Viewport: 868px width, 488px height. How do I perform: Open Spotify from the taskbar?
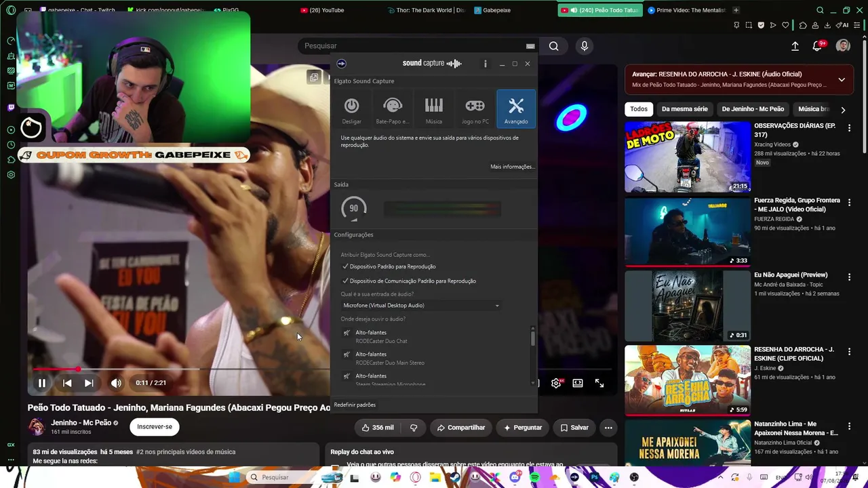[x=534, y=477]
